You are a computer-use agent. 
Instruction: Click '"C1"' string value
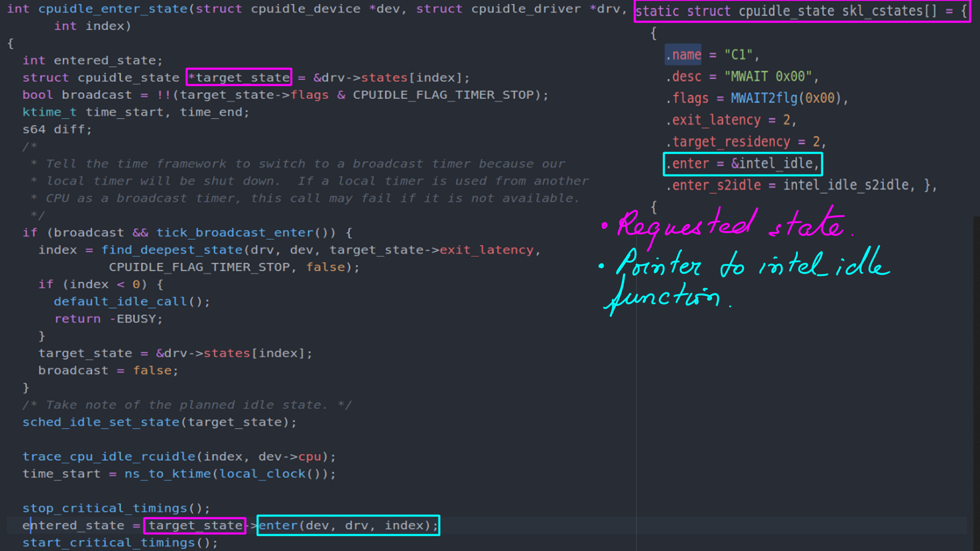(739, 55)
